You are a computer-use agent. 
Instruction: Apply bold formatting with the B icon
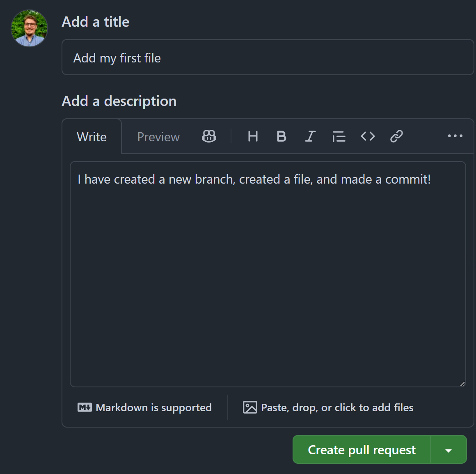[281, 136]
